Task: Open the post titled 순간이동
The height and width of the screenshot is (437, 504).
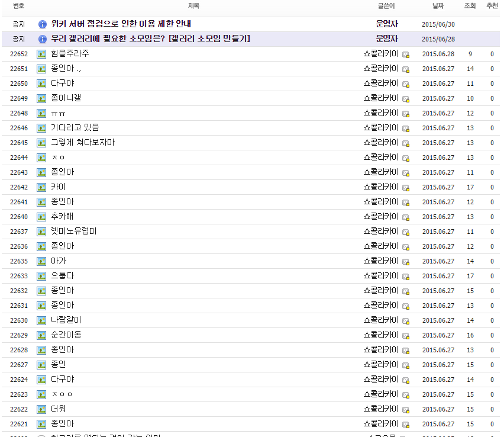Action: (66, 335)
